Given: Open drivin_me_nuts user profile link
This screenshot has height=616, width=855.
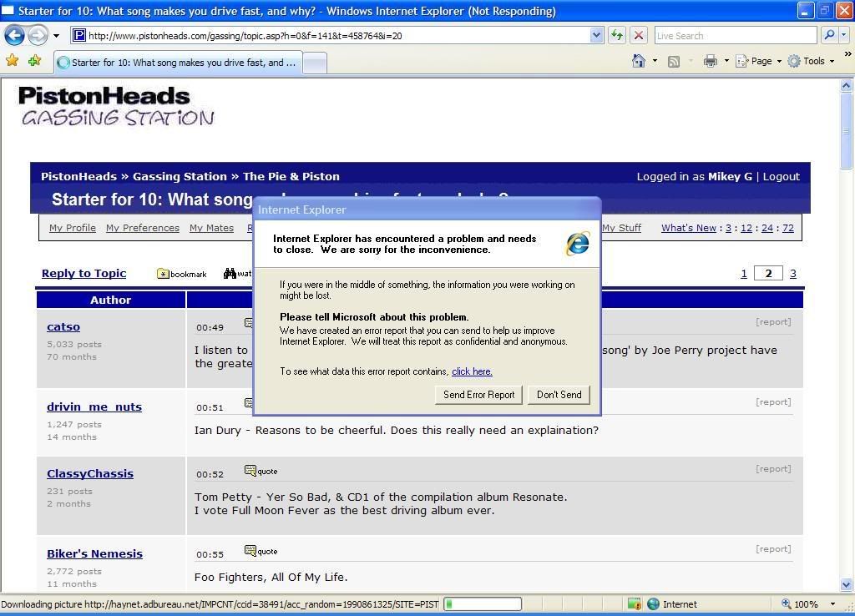Looking at the screenshot, I should 94,407.
